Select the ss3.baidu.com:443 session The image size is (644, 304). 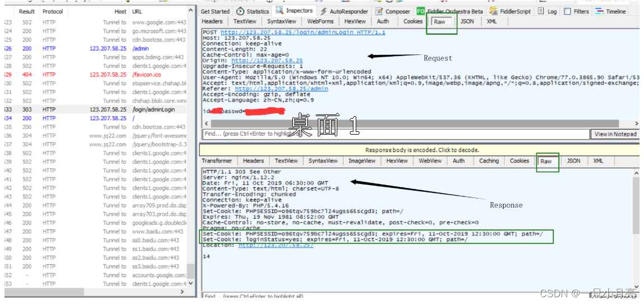[x=96, y=266]
